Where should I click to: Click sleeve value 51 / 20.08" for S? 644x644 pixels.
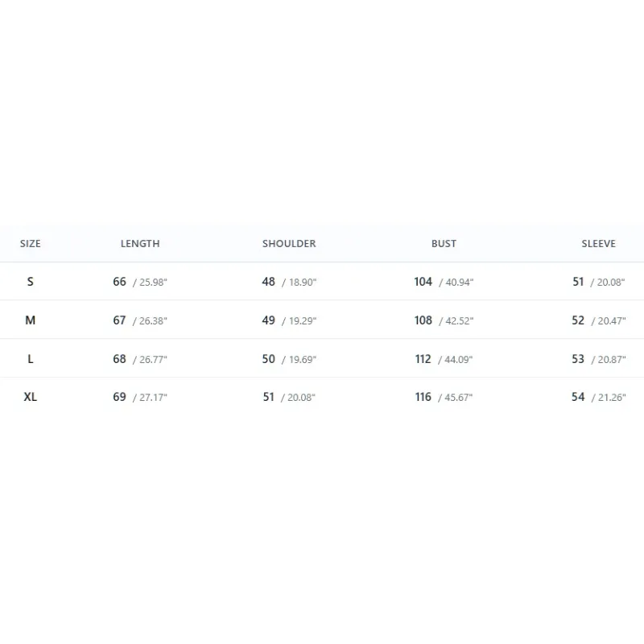click(x=598, y=282)
